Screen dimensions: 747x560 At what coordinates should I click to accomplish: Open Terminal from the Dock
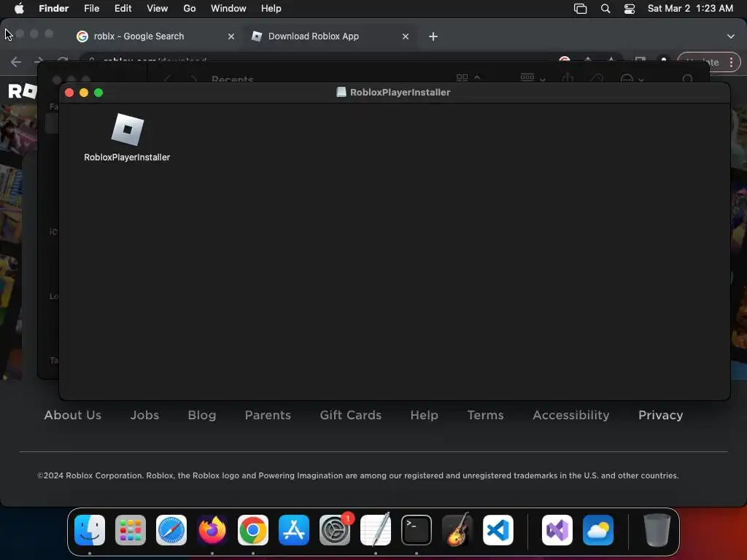click(x=417, y=530)
